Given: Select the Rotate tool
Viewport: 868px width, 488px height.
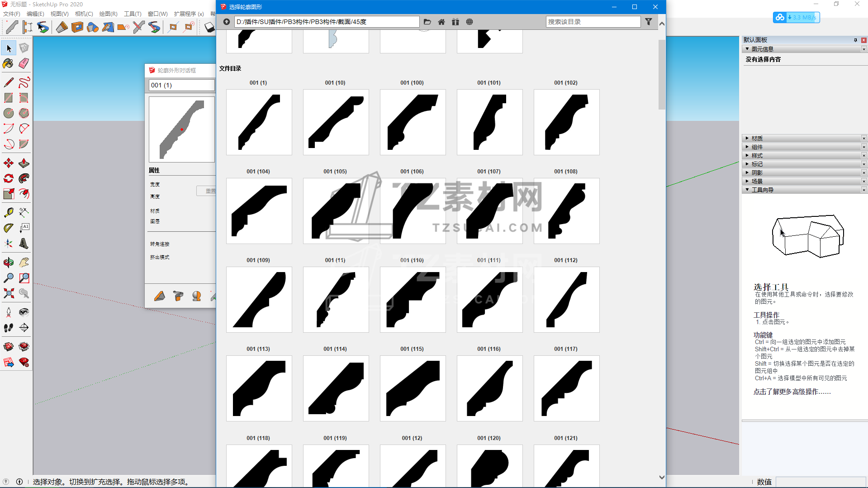Looking at the screenshot, I should point(9,179).
